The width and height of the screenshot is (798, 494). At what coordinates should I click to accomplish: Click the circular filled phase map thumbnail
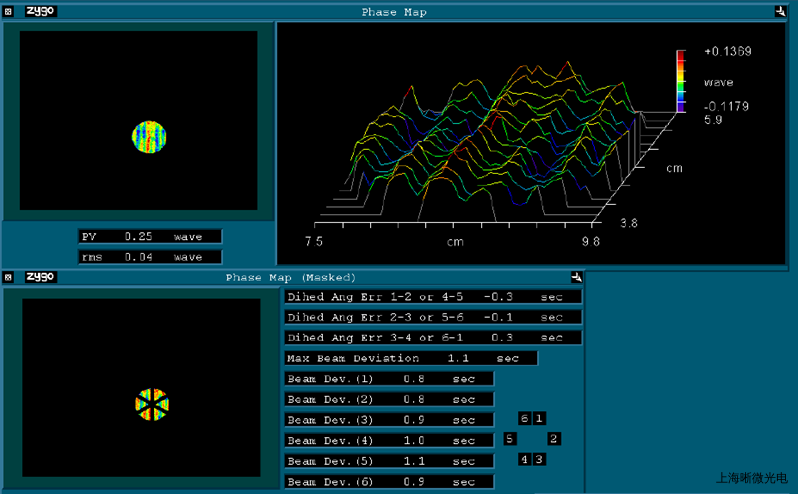pos(149,136)
